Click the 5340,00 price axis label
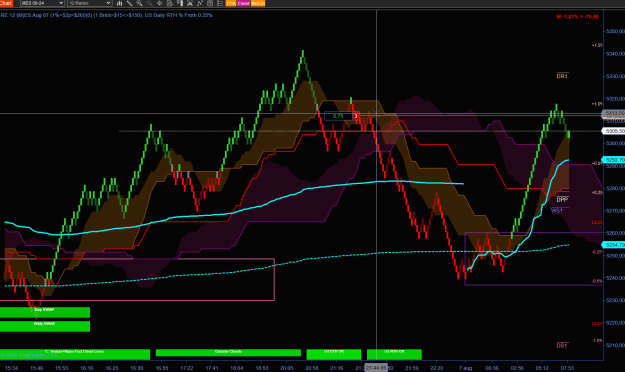This screenshot has width=625, height=372. [x=615, y=53]
